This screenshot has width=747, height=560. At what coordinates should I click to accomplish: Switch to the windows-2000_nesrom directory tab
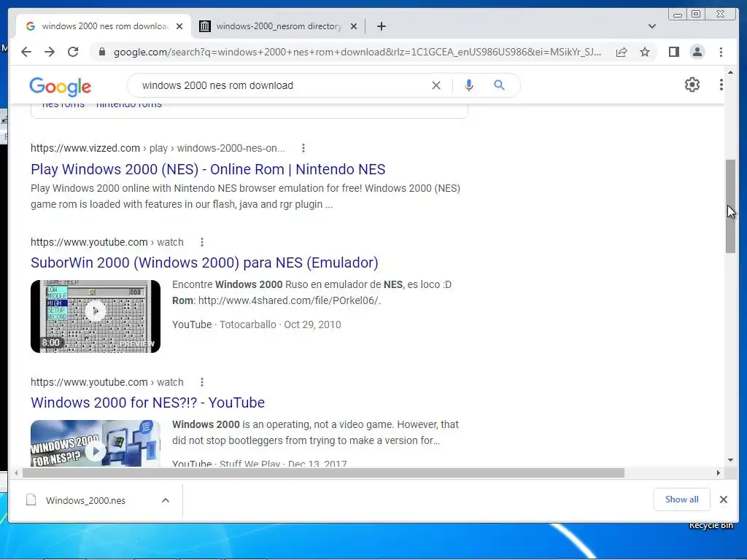pos(279,26)
